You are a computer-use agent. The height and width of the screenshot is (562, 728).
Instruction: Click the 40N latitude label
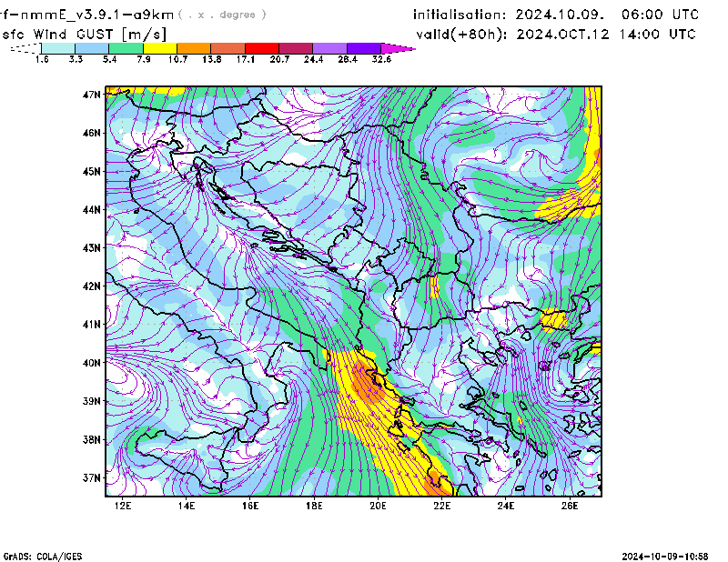coord(92,363)
